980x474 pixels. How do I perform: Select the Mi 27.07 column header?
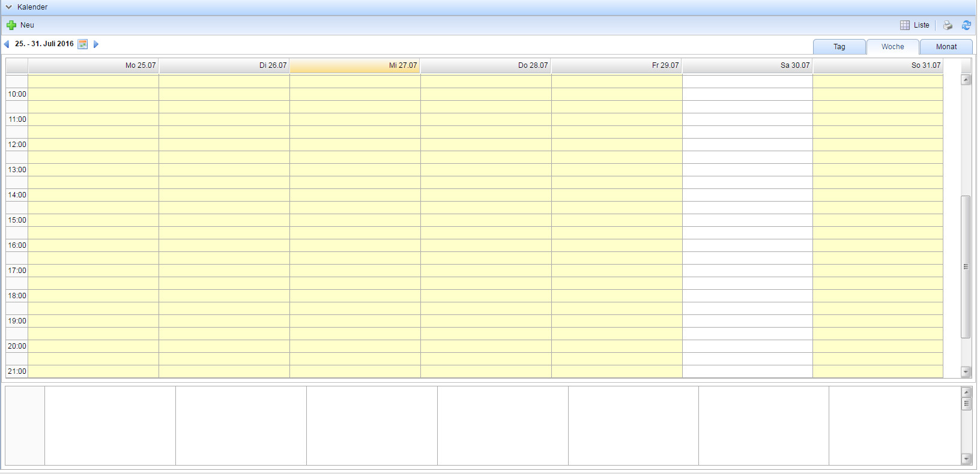355,65
